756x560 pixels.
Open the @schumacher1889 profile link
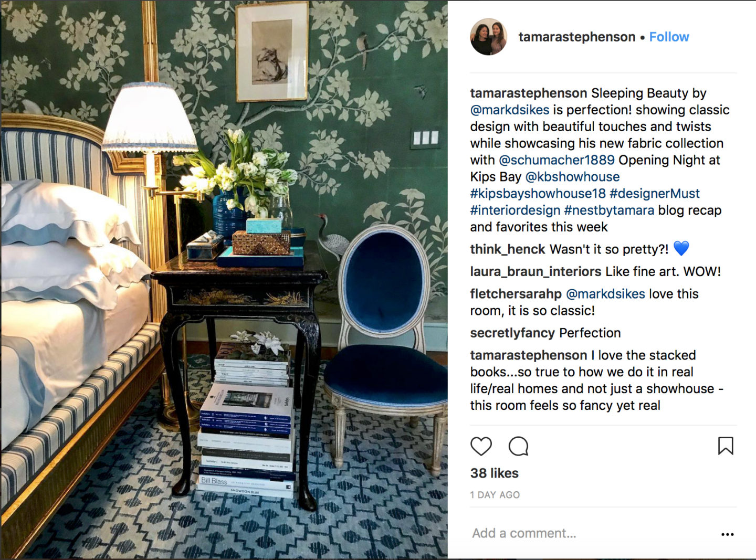556,160
